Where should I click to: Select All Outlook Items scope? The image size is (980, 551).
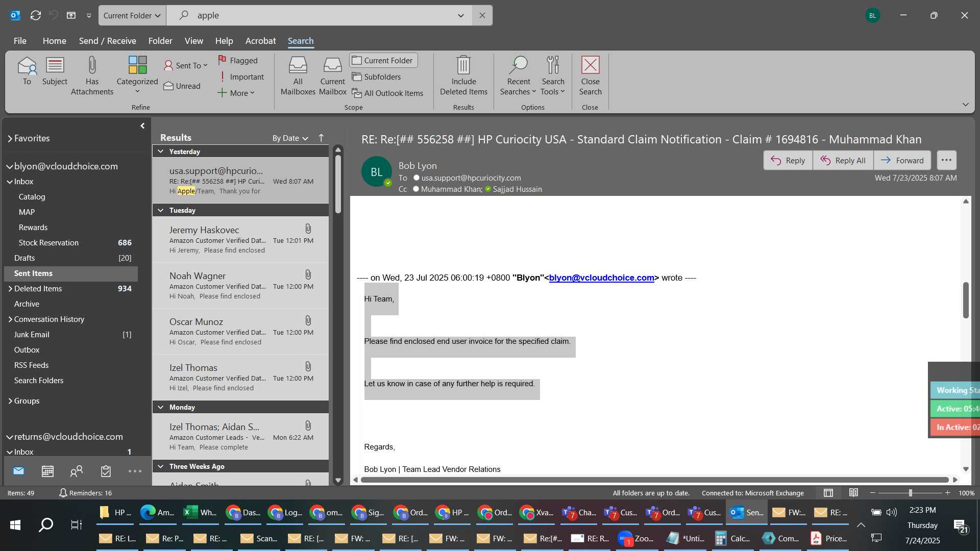tap(388, 93)
